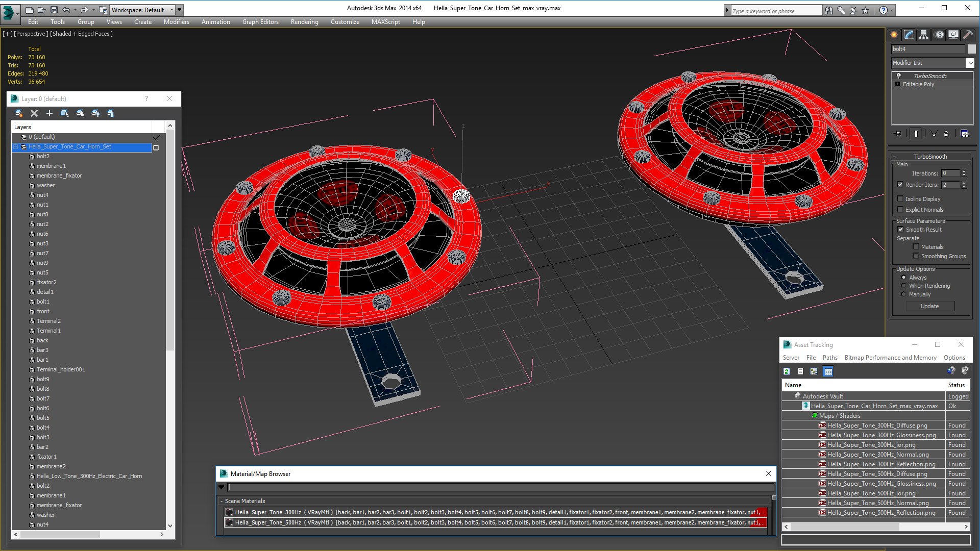Click the Save File icon
The height and width of the screenshot is (551, 980).
(x=54, y=10)
